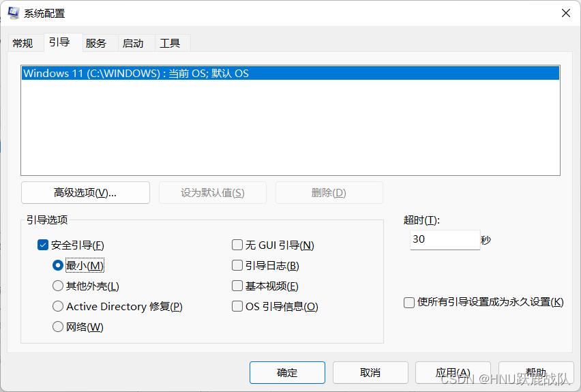Viewport: 581px width, 392px height.
Task: Select the Windows 11 boot entry
Action: tap(290, 73)
